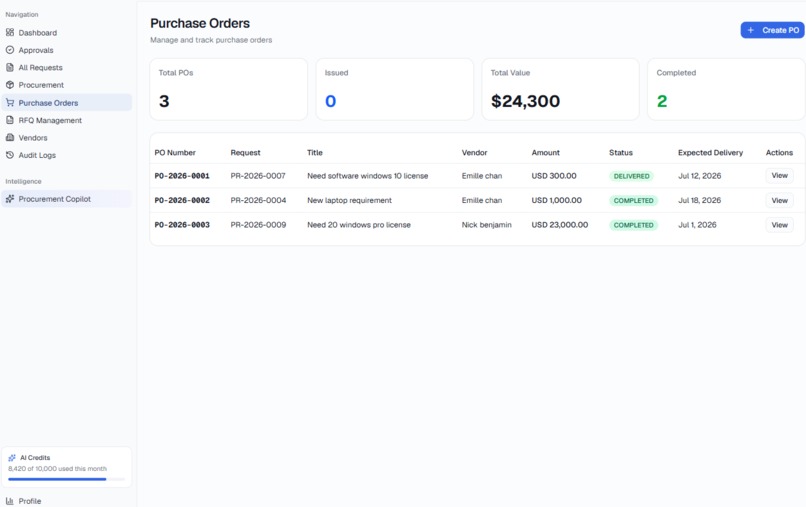Viewport: 806px width, 507px height.
Task: Click the Status column header
Action: point(621,153)
